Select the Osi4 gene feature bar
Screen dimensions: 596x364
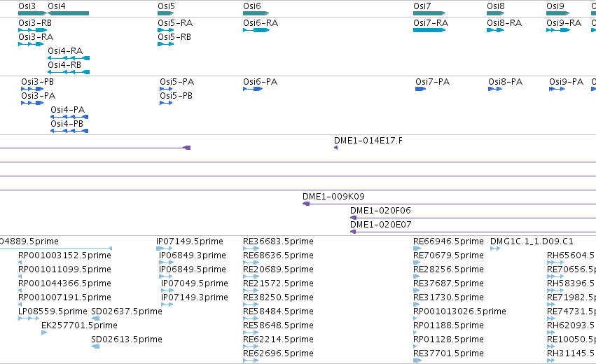[x=69, y=13]
